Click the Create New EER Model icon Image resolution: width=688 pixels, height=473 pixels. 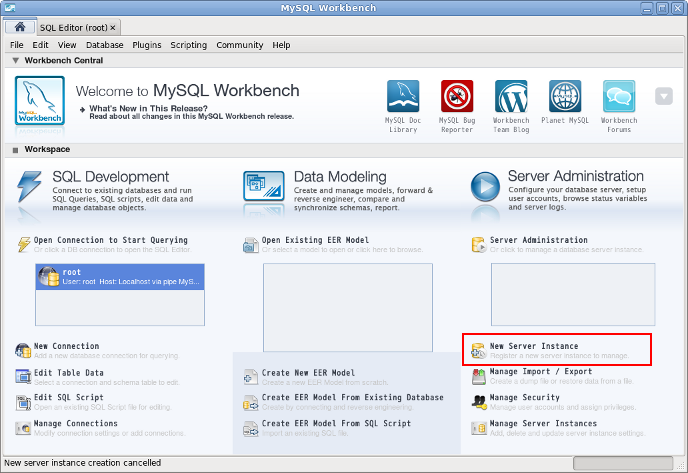[x=251, y=377]
